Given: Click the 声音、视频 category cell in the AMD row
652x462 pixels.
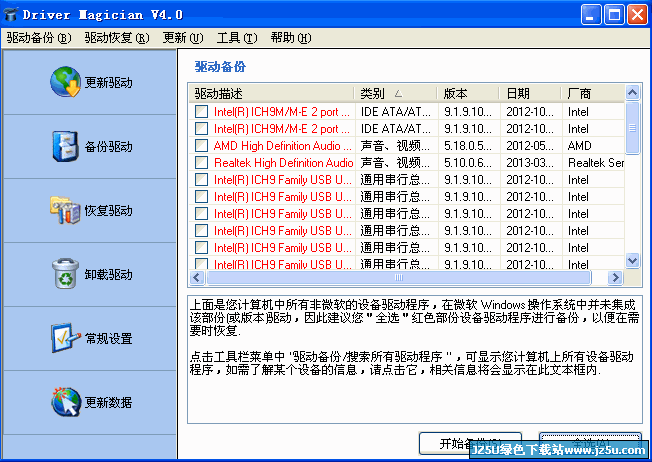Looking at the screenshot, I should coord(395,146).
